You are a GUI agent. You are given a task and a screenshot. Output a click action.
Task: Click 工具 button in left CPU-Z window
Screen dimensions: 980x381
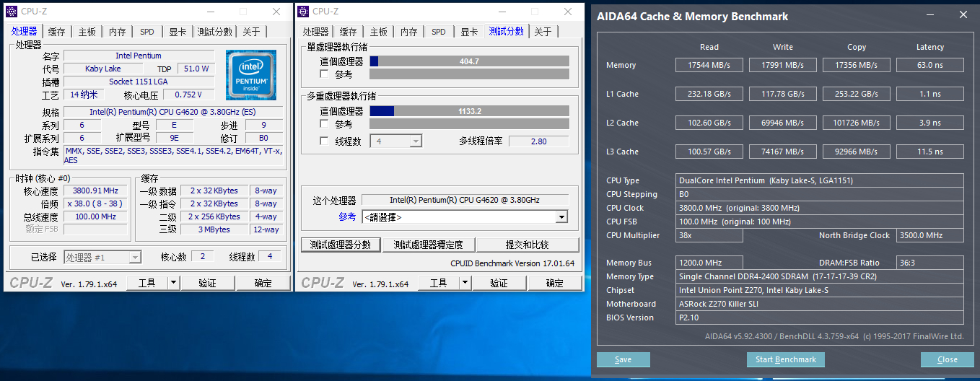pyautogui.click(x=147, y=283)
